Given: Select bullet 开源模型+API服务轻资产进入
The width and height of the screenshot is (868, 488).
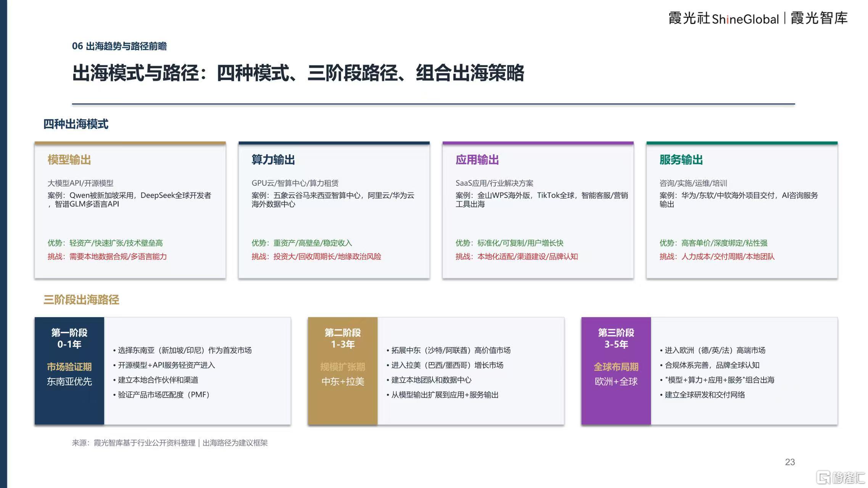Looking at the screenshot, I should (164, 365).
